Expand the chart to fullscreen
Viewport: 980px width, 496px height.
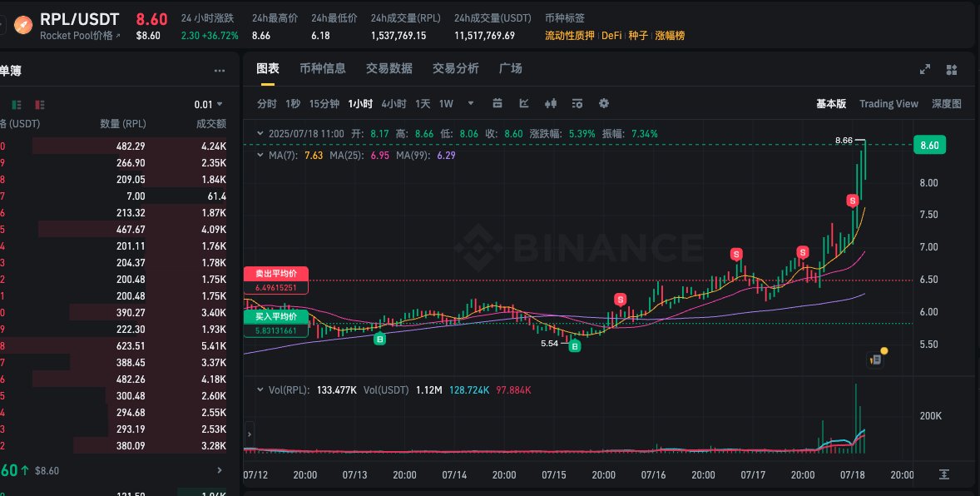click(x=925, y=69)
